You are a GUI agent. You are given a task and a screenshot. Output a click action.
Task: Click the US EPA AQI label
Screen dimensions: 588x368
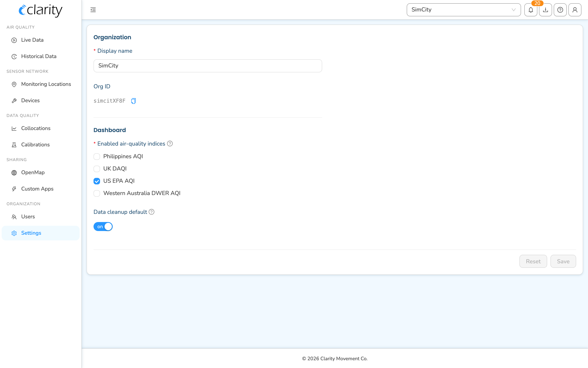pyautogui.click(x=119, y=181)
